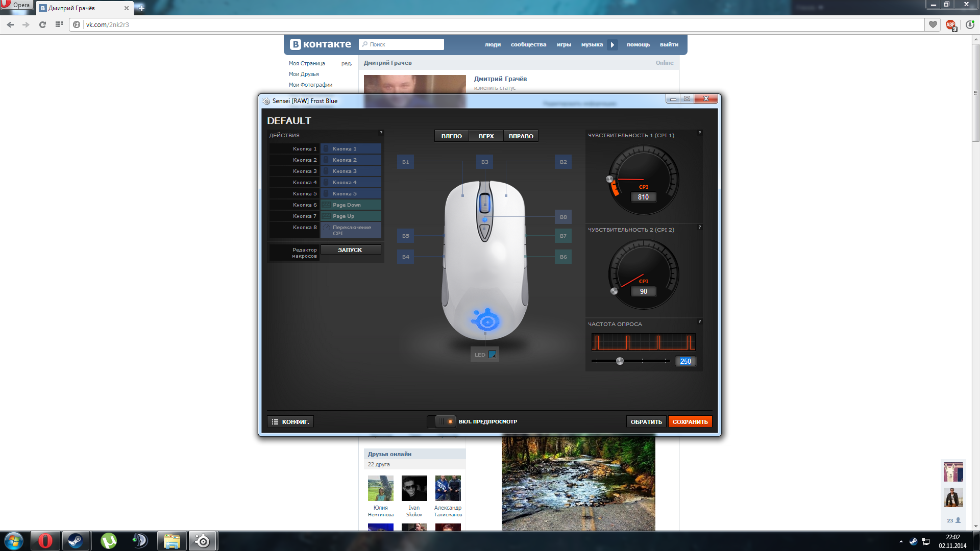Viewport: 980px width, 551px height.
Task: Switch to the ВПРАВО mouse view
Action: coord(521,136)
